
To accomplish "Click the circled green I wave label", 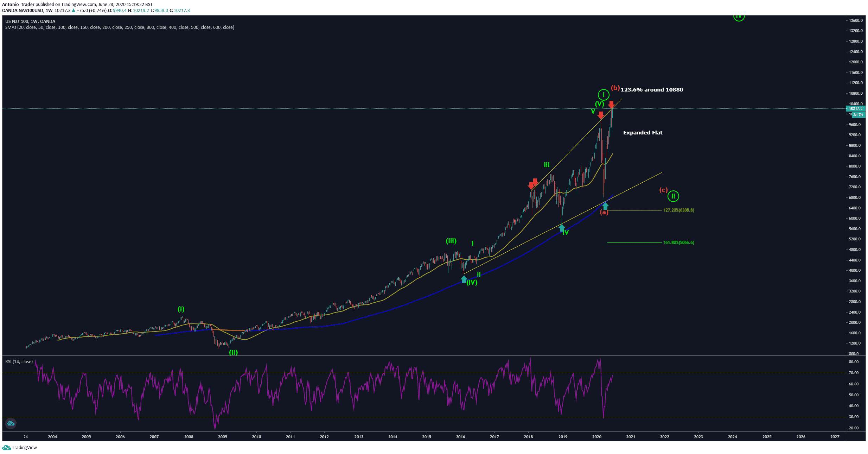I will (x=604, y=95).
